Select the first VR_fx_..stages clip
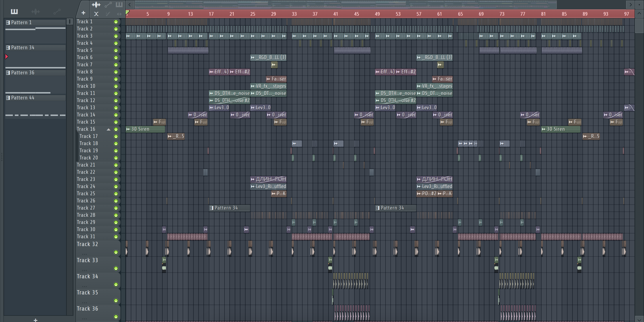This screenshot has width=644, height=322. tap(268, 86)
